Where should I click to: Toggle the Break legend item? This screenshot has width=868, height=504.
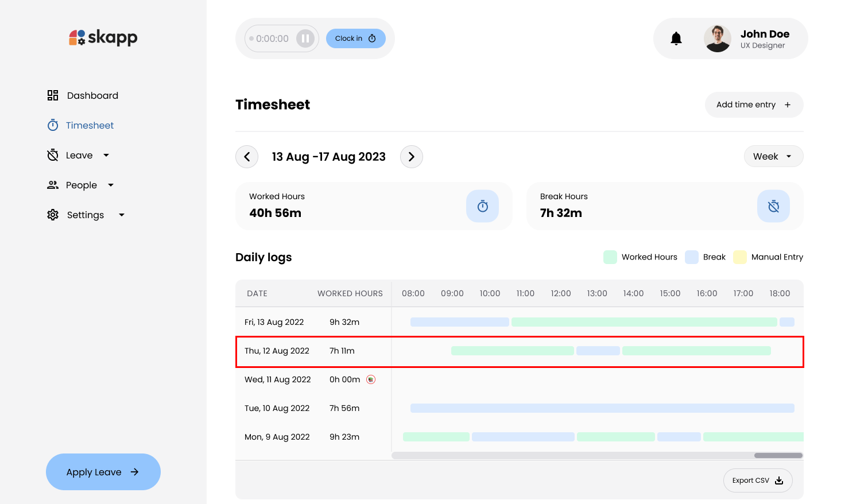click(705, 257)
